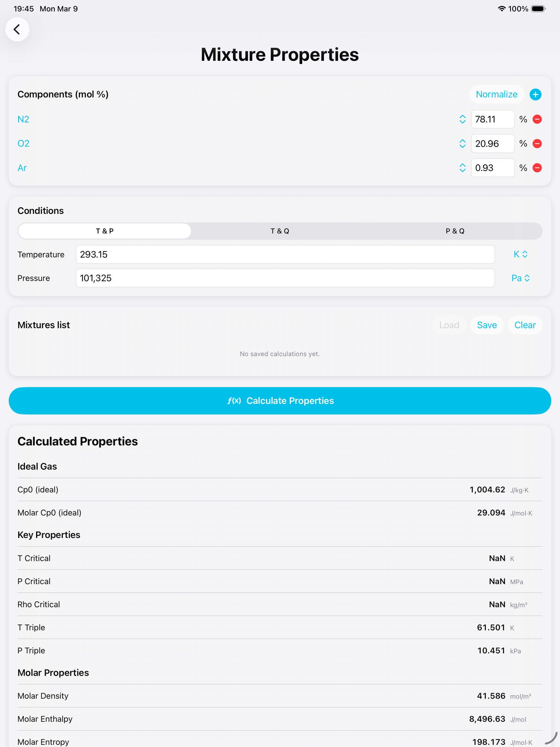Open the O2 component selector arrows
This screenshot has width=560, height=747.
462,144
